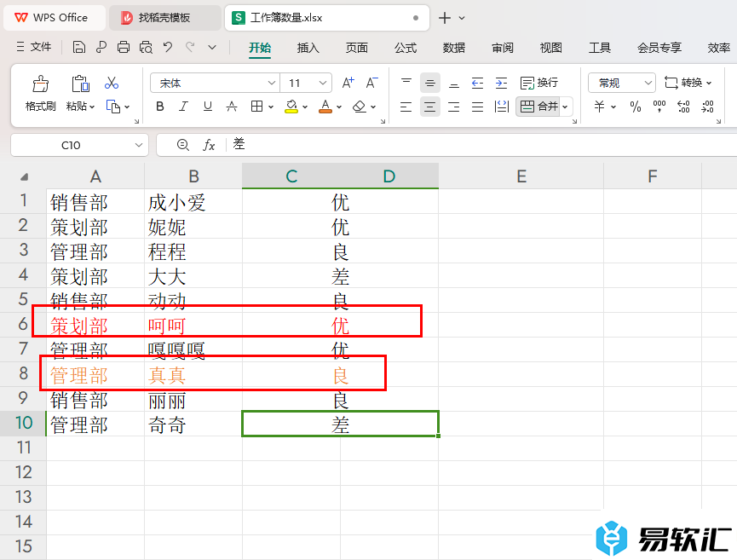The width and height of the screenshot is (737, 560).
Task: Click the Select All corner triangle
Action: click(x=24, y=176)
